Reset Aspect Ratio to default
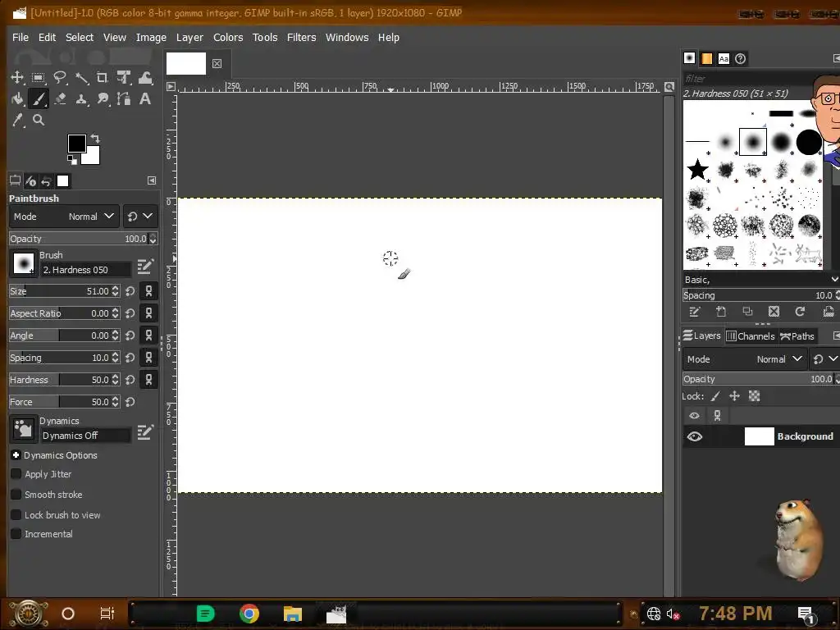 click(130, 313)
